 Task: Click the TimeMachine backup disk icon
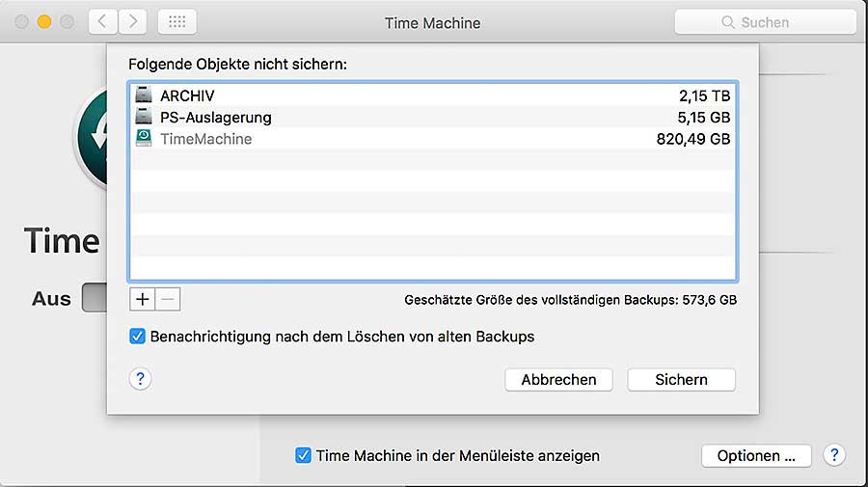coord(144,139)
